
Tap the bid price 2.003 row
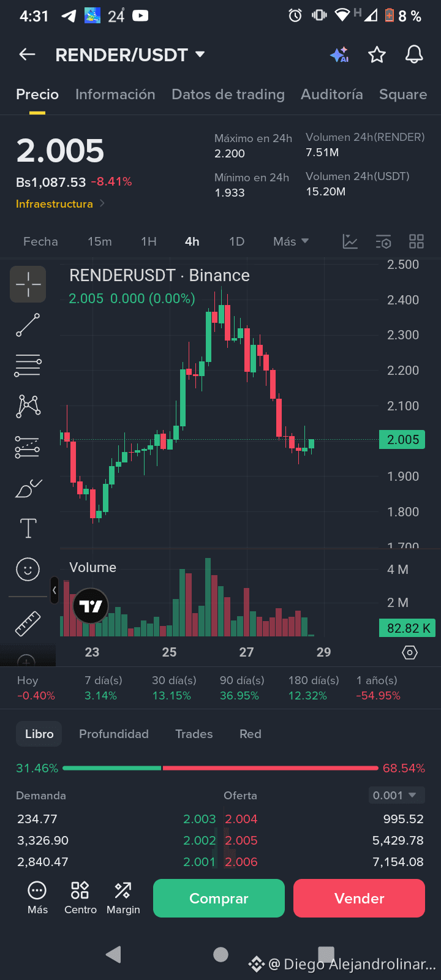coord(200,819)
